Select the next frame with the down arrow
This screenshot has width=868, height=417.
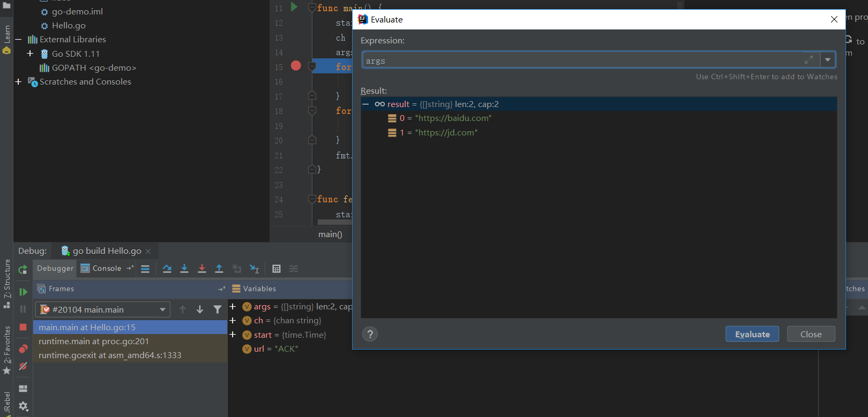[x=200, y=309]
